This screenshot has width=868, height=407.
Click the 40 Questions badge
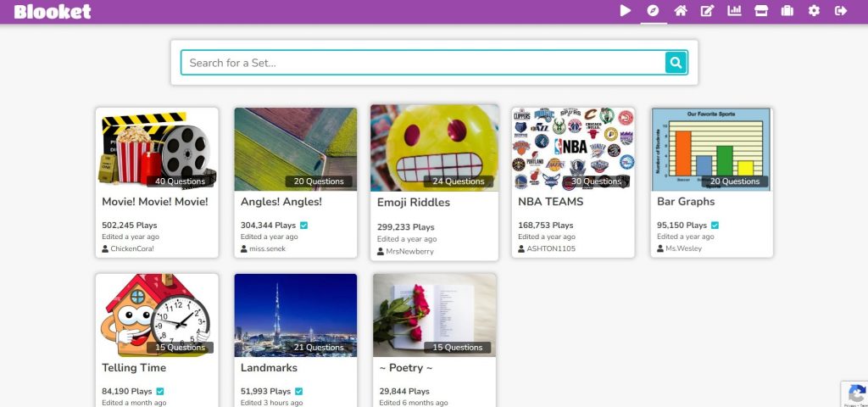point(180,181)
